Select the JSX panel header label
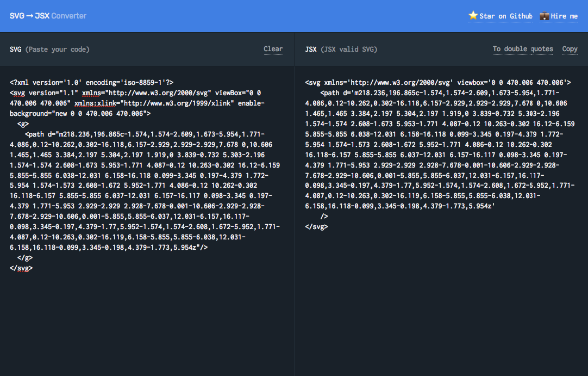This screenshot has height=376, width=588. [x=310, y=49]
